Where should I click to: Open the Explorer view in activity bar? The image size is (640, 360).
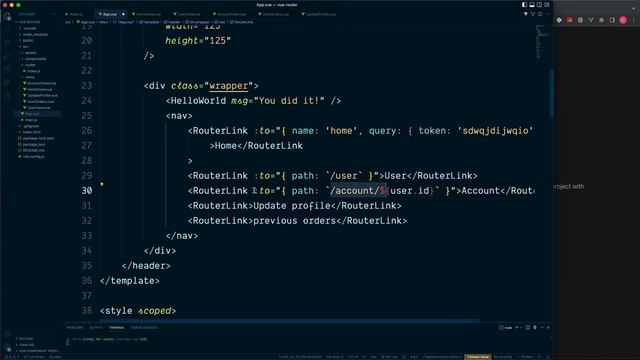click(7, 17)
